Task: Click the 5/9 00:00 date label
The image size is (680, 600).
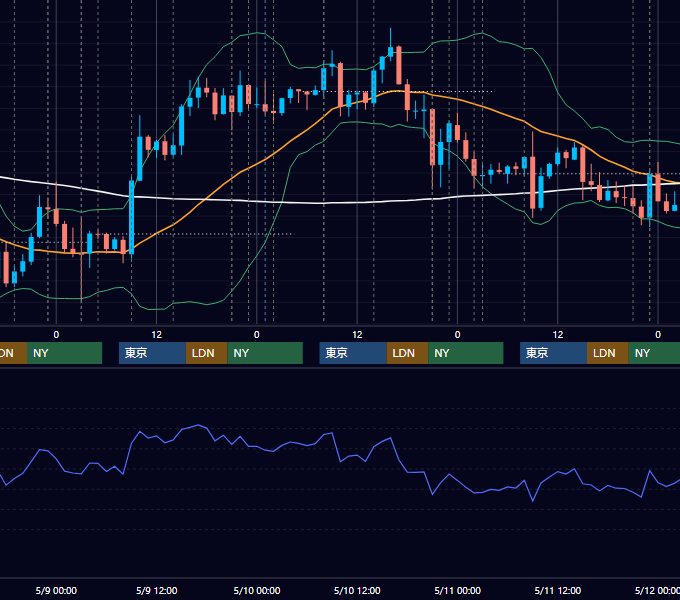Action: pyautogui.click(x=56, y=590)
